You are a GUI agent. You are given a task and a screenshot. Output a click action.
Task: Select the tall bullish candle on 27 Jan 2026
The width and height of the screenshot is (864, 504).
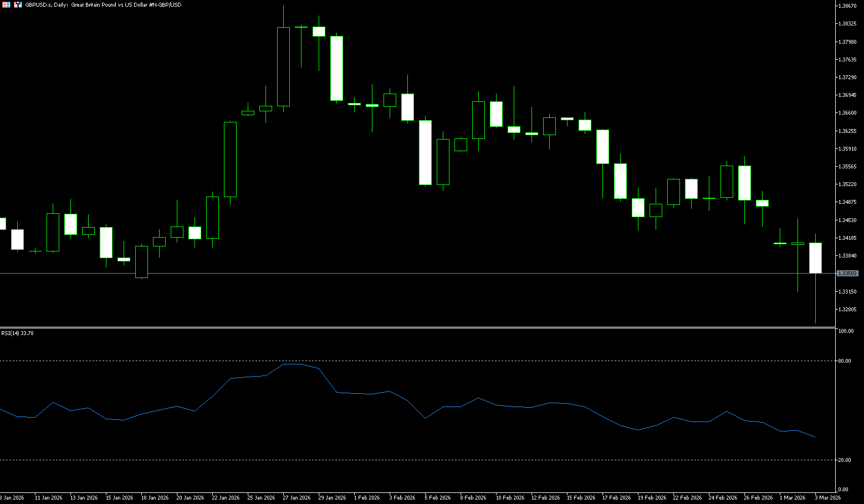(x=283, y=66)
